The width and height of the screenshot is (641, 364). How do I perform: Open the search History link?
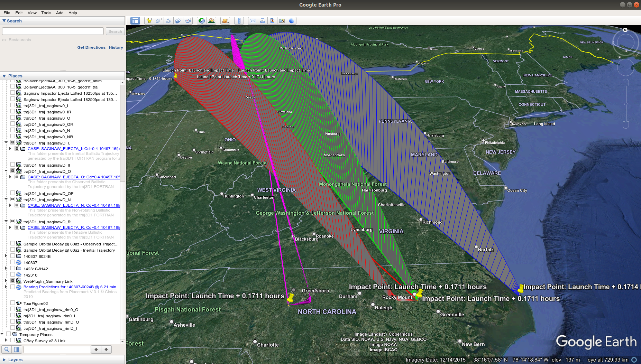[x=116, y=47]
